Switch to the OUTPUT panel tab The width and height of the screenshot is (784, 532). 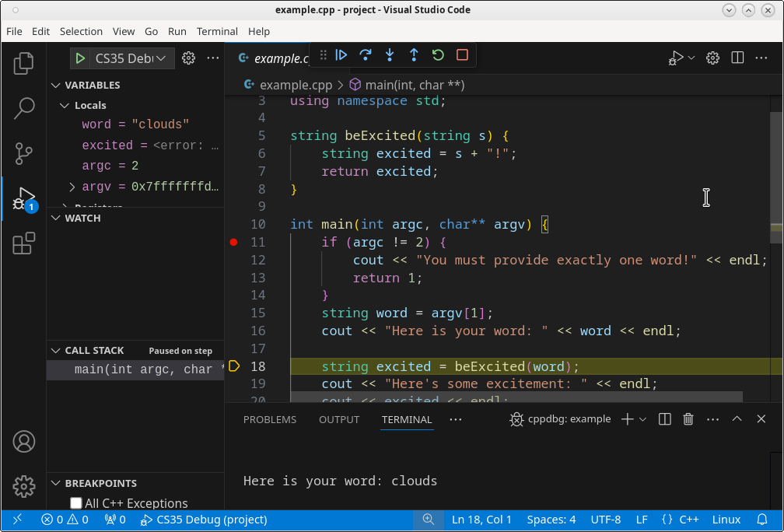coord(339,419)
